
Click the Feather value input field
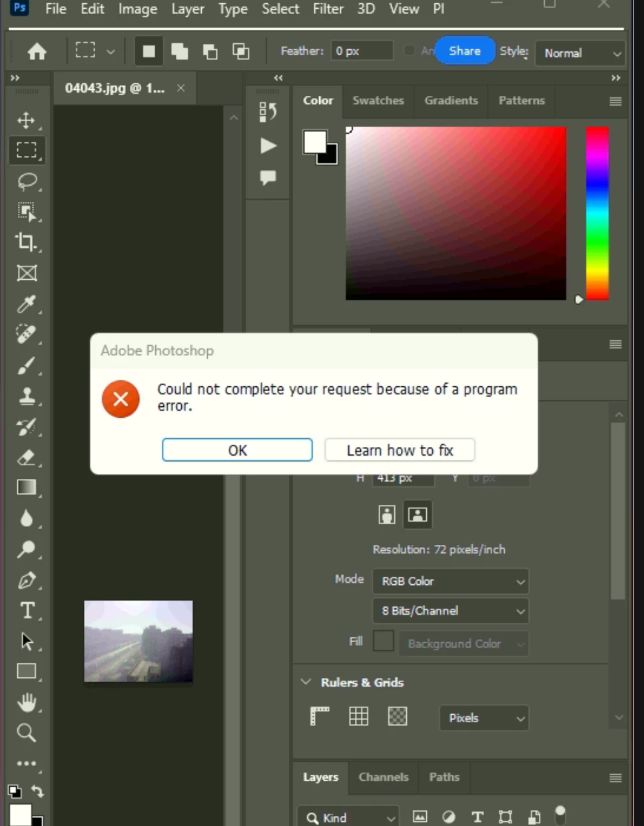362,51
